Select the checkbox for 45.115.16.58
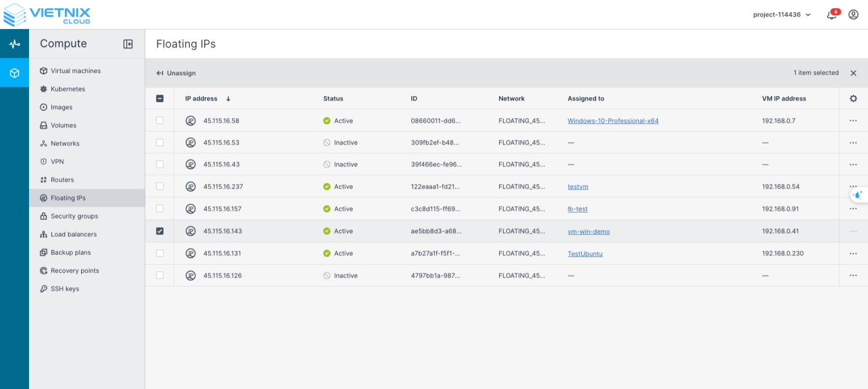The height and width of the screenshot is (389, 868). pos(160,120)
